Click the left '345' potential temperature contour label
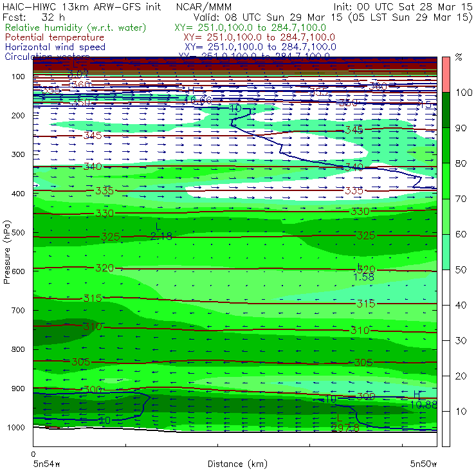 click(93, 135)
